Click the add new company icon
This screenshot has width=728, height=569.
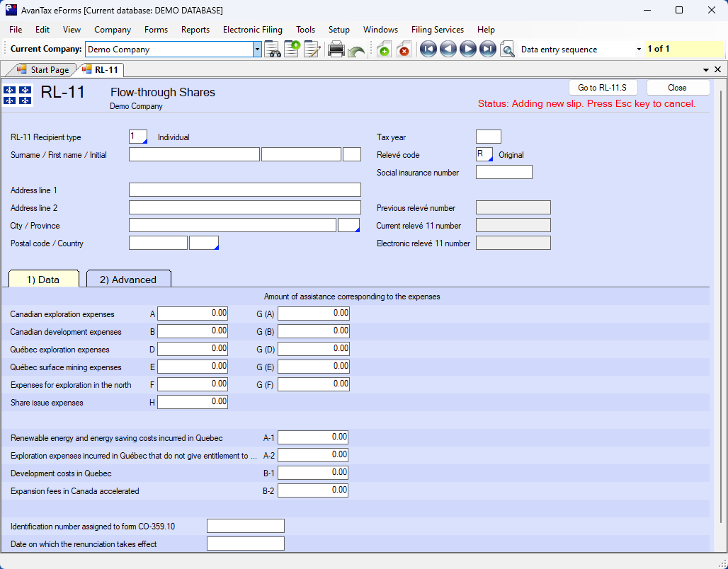point(292,50)
